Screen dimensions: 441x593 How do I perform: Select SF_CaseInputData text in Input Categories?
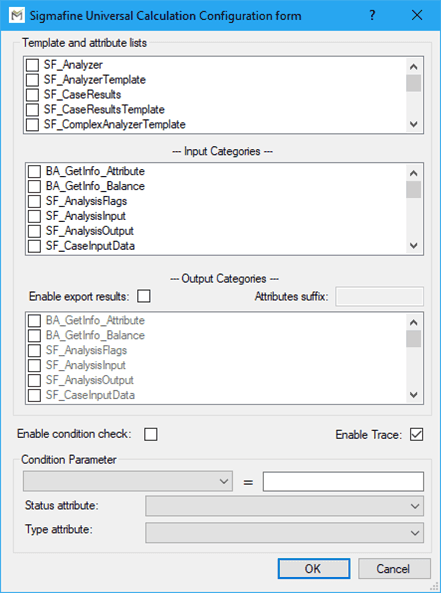90,246
